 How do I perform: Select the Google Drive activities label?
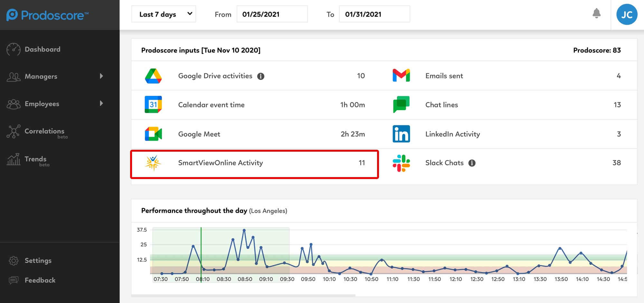[215, 76]
